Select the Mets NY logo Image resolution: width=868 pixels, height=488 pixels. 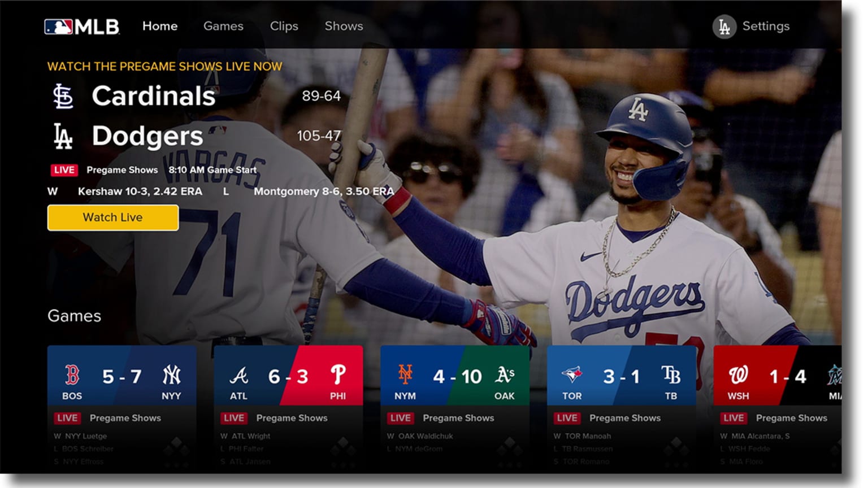(x=405, y=376)
